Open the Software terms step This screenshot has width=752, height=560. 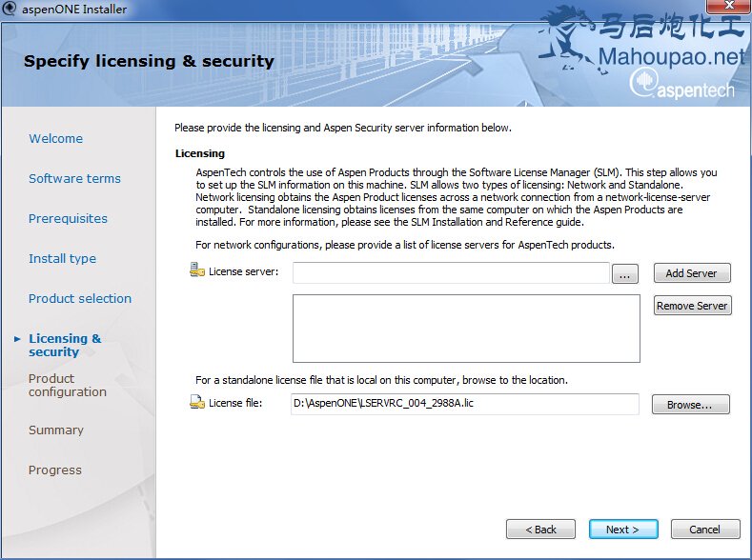pyautogui.click(x=74, y=178)
